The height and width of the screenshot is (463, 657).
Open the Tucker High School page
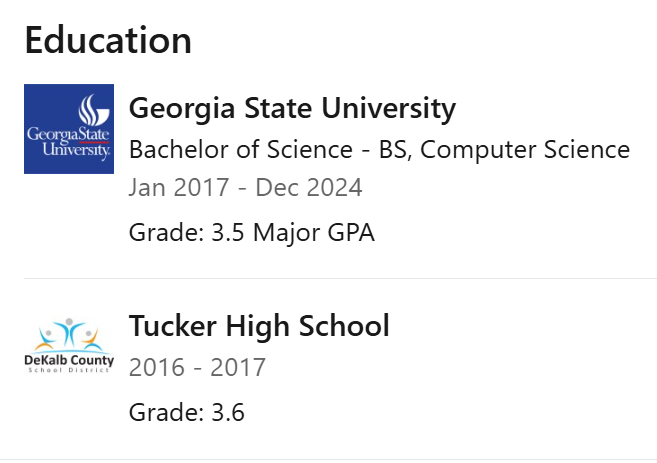click(x=259, y=326)
